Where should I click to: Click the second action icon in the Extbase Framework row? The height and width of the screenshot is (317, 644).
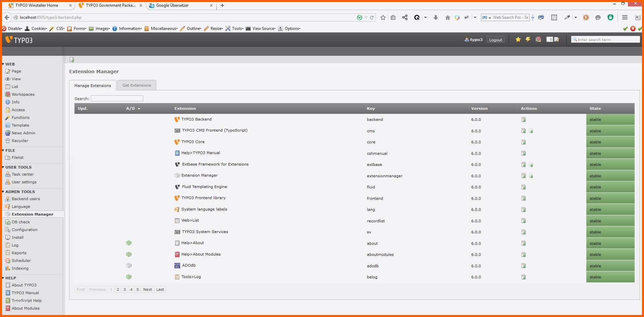point(531,165)
